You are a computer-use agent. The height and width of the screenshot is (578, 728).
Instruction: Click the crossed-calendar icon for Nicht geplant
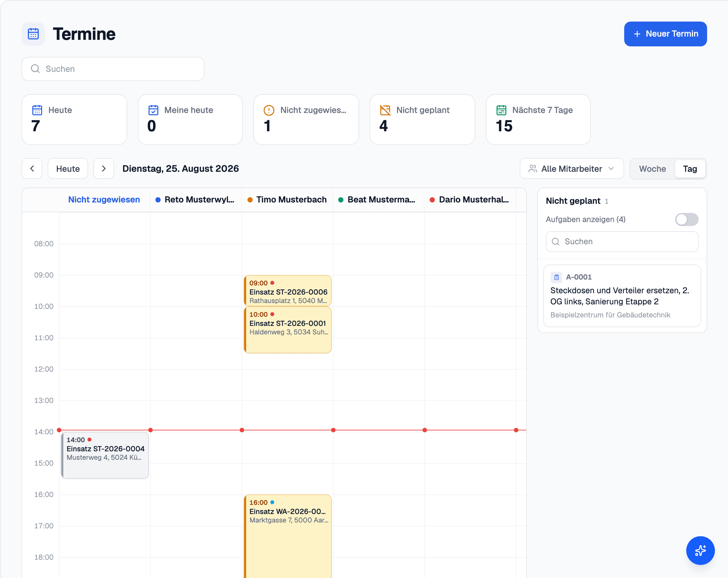click(385, 110)
